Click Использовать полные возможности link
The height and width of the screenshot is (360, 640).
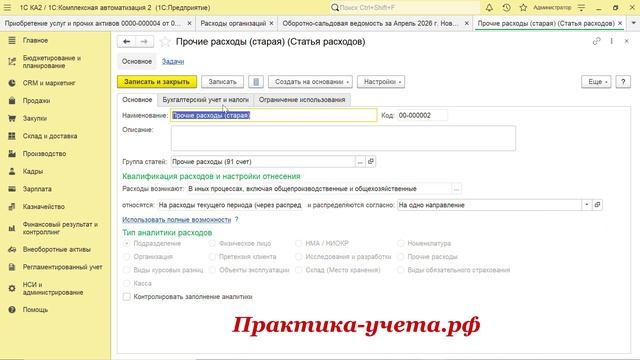[x=177, y=220]
